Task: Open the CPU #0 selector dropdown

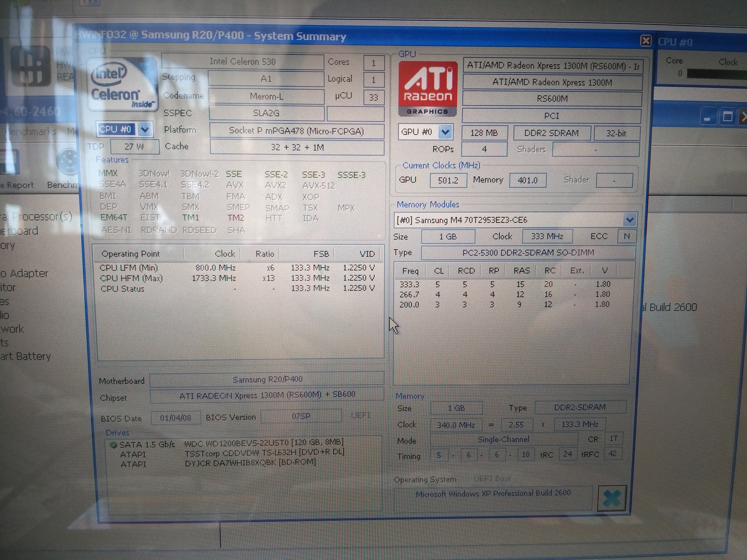Action: tap(145, 130)
